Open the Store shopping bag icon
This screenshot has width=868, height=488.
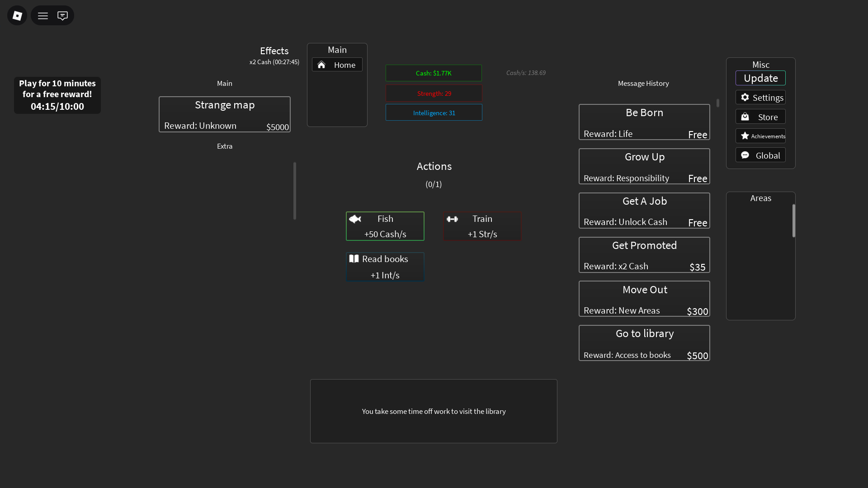click(x=745, y=117)
